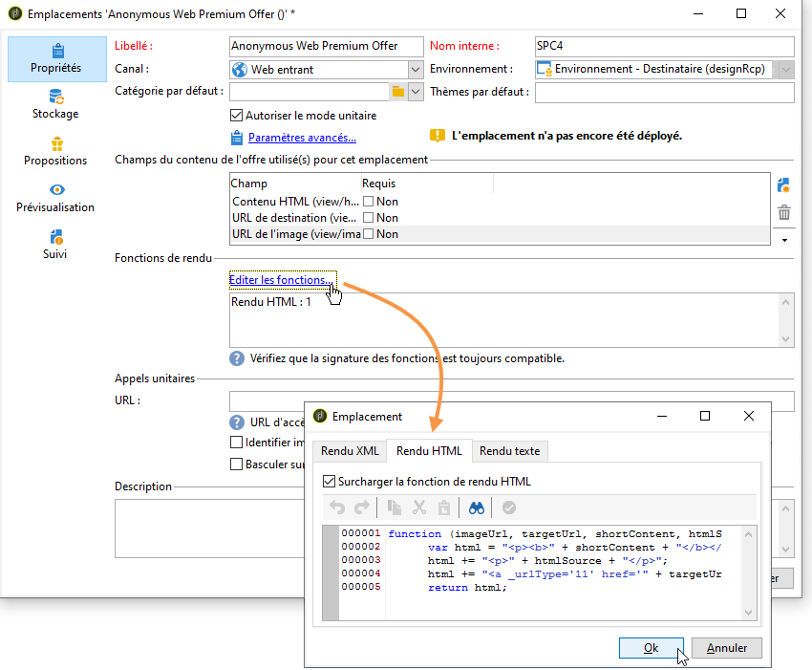
Task: Click in the Libellé input field
Action: [327, 46]
